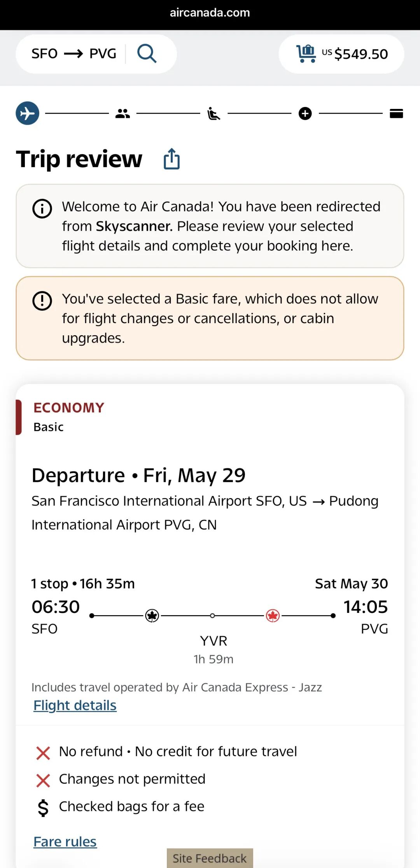Open the shopping cart icon

tap(306, 54)
